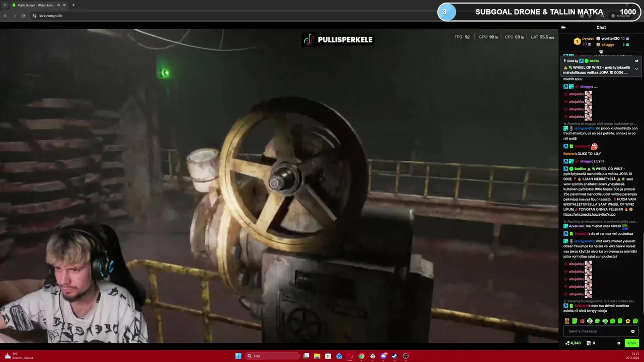Click the Apukuski username in chat
This screenshot has height=362, width=644.
[x=577, y=226]
